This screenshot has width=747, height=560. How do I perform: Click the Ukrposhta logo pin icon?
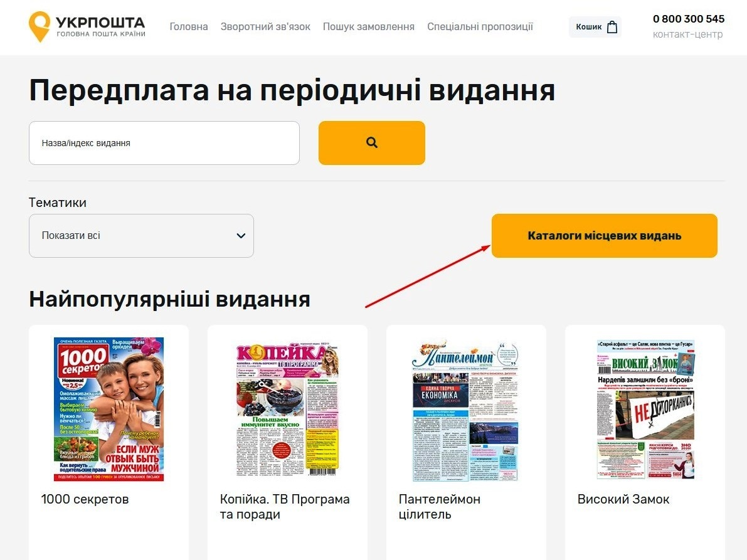click(x=39, y=26)
